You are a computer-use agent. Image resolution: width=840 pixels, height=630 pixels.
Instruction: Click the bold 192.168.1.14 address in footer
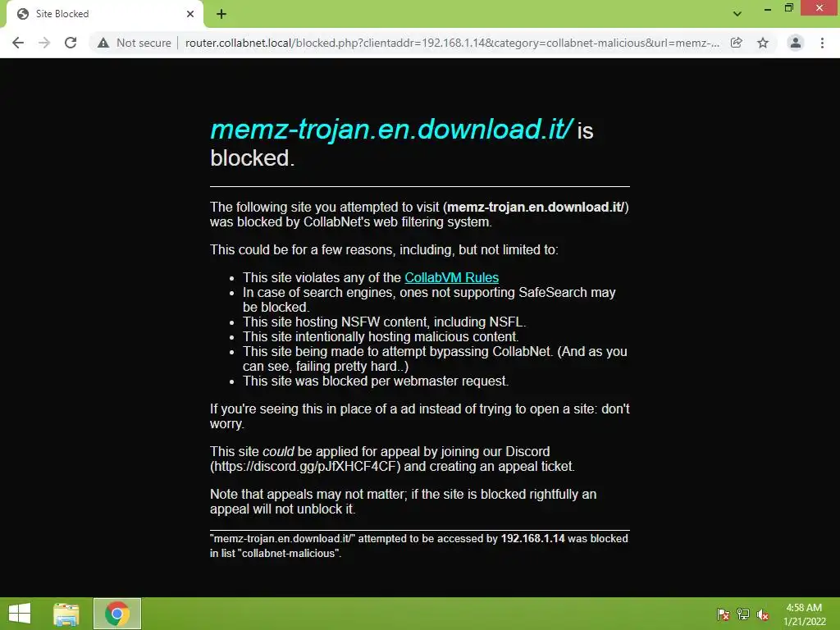click(x=532, y=538)
